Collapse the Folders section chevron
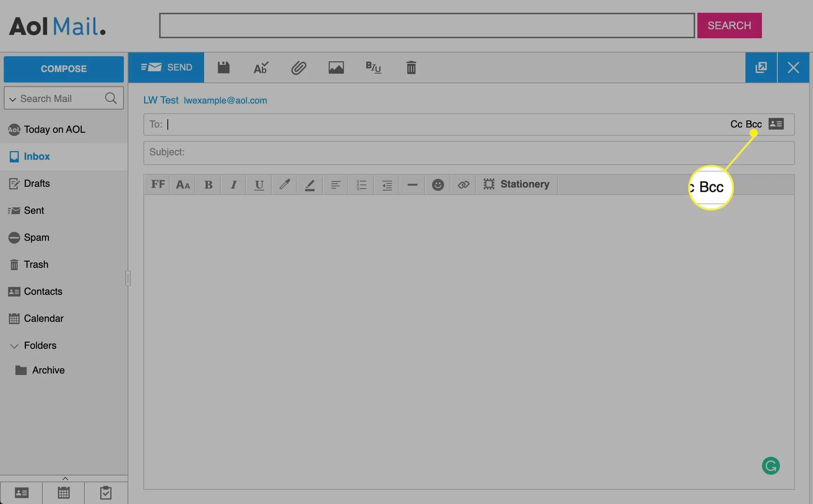The image size is (813, 504). point(14,346)
